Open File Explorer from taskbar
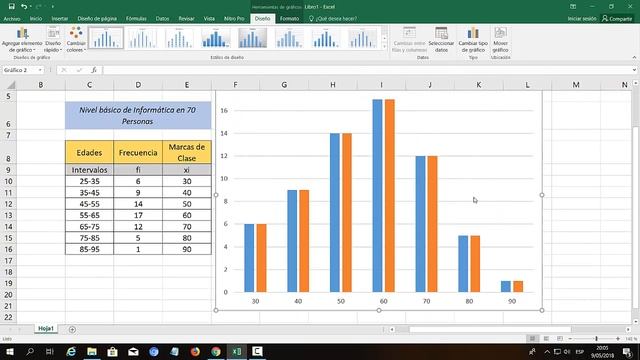 (92, 351)
